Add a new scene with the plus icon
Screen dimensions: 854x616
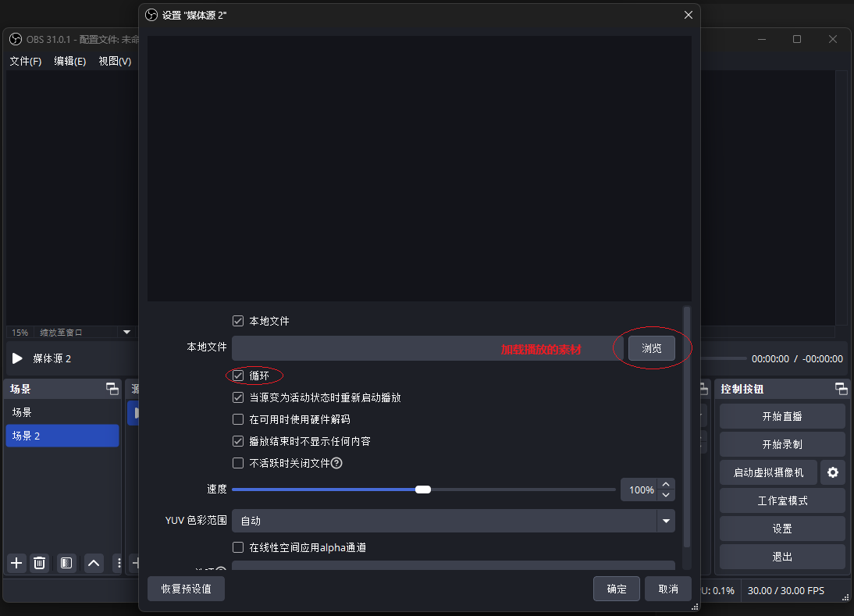(x=16, y=563)
